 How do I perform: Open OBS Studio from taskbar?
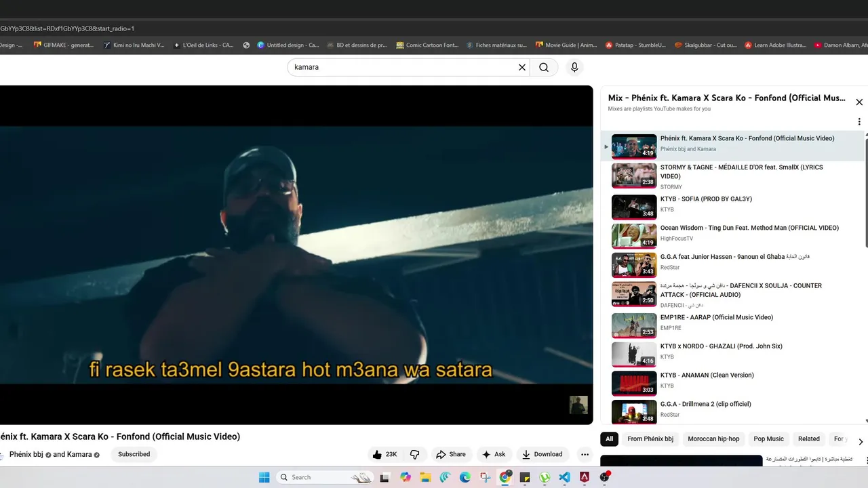pos(604,477)
